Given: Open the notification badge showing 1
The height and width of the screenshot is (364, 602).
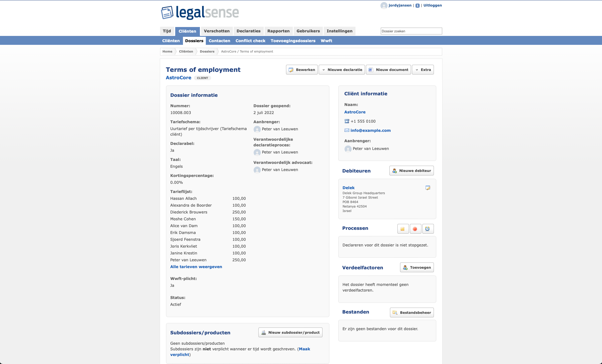Looking at the screenshot, I should (x=417, y=6).
